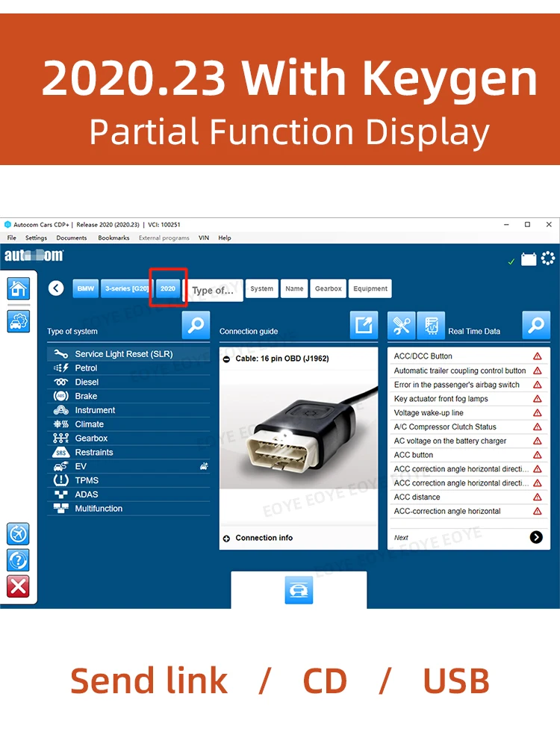Select the EV system type
Screen dimensions: 560x747
coord(128,466)
